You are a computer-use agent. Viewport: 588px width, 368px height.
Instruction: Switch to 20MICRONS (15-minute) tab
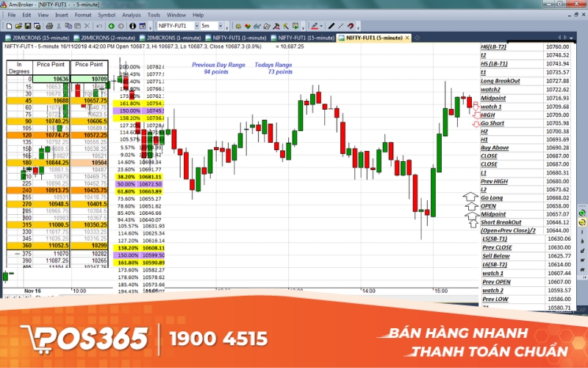(x=37, y=38)
